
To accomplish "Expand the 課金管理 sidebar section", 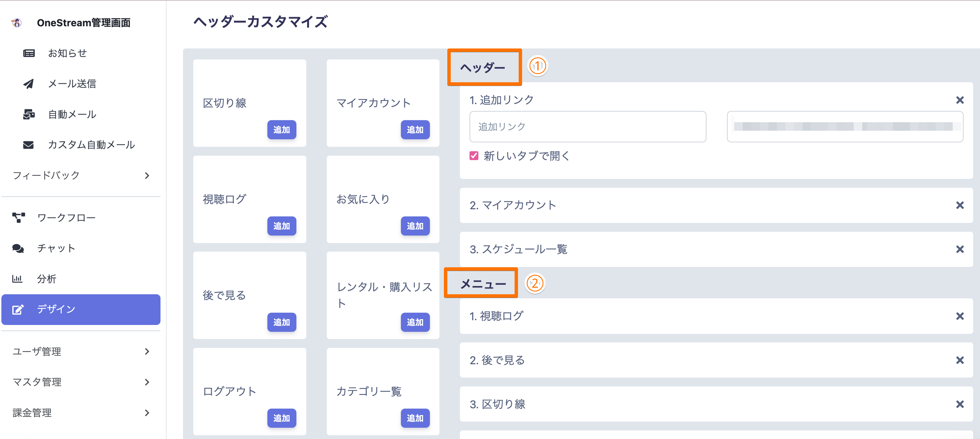I will (147, 413).
